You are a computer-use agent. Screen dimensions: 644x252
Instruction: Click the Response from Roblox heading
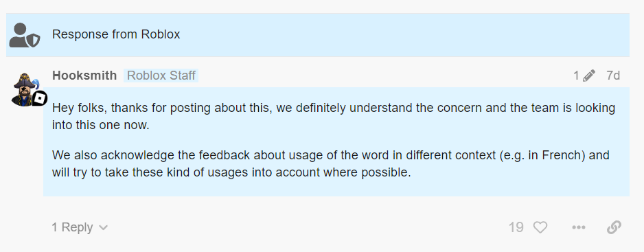pos(116,34)
